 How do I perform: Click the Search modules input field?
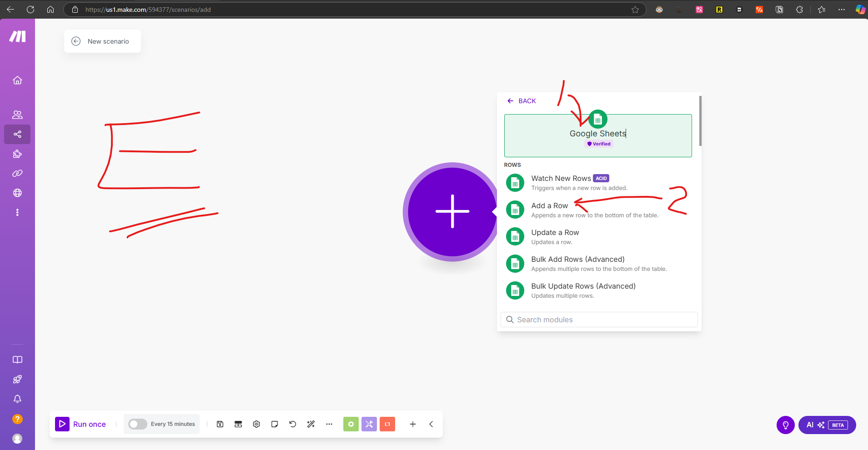(x=599, y=320)
